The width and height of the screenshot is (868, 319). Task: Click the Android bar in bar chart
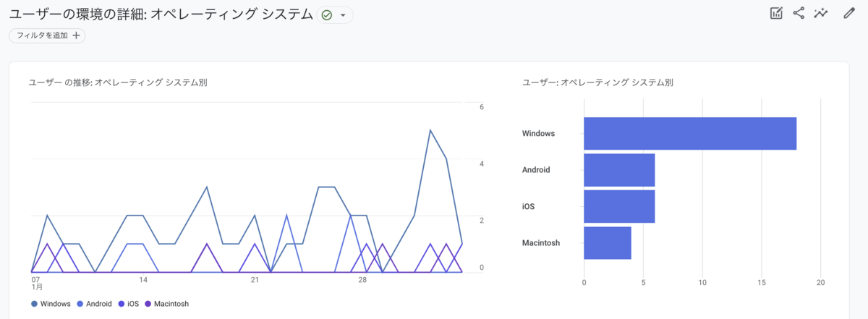(619, 170)
